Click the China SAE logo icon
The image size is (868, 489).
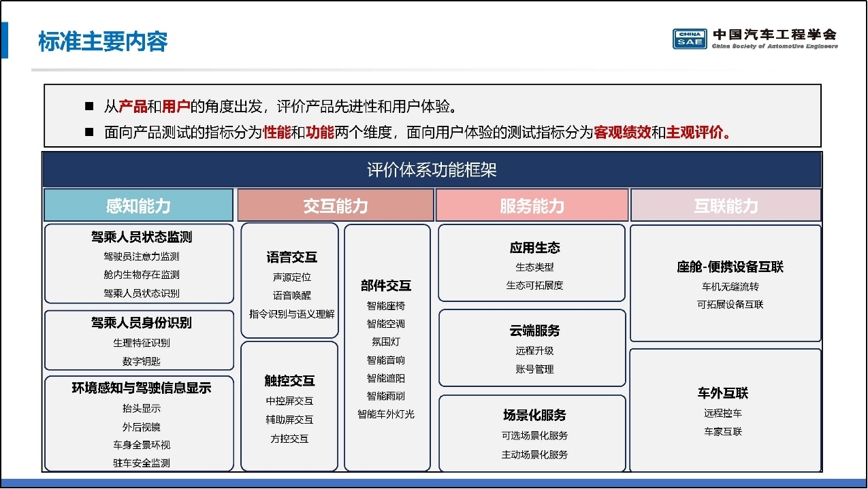pyautogui.click(x=690, y=39)
